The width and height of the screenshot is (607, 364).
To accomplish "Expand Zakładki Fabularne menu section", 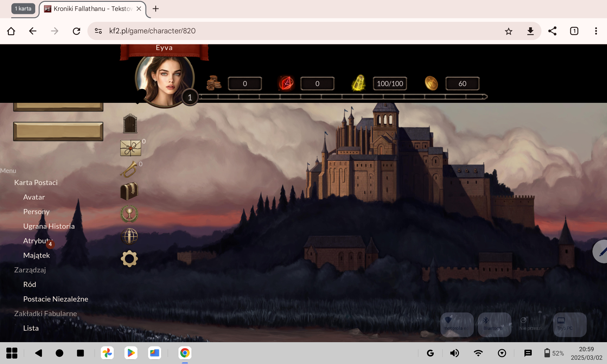I will [x=46, y=314].
